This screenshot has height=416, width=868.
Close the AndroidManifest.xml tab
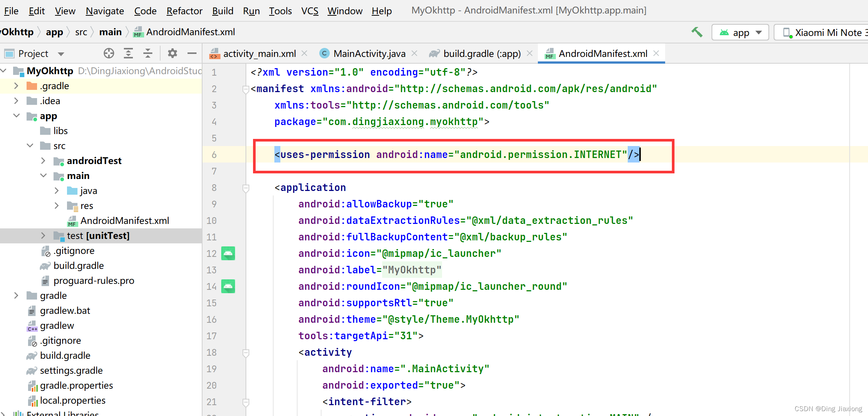click(656, 54)
